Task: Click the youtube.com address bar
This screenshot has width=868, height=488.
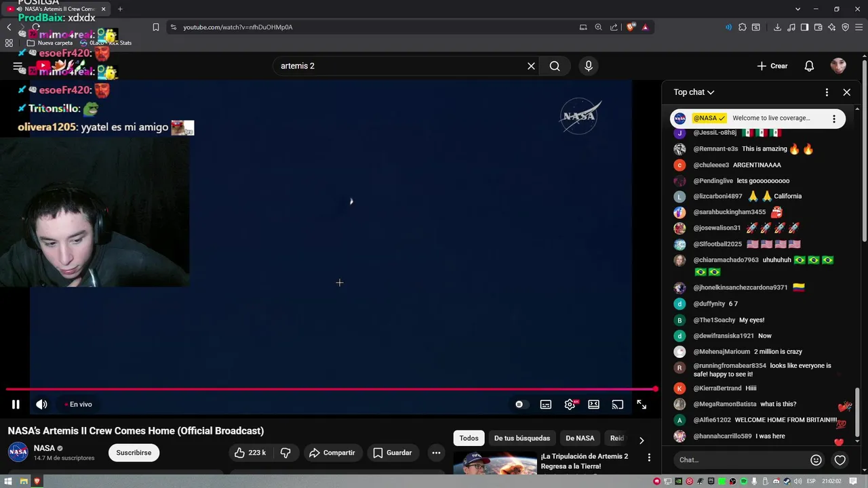Action: pyautogui.click(x=373, y=27)
